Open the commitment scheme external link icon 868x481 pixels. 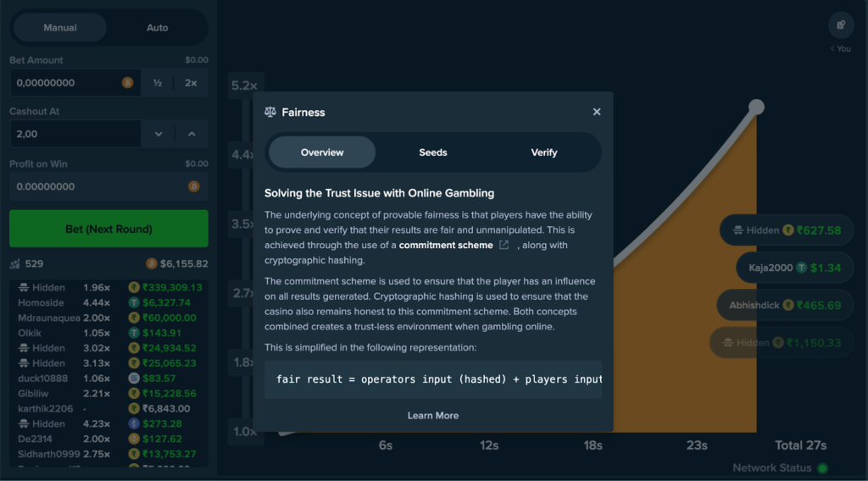coord(504,246)
